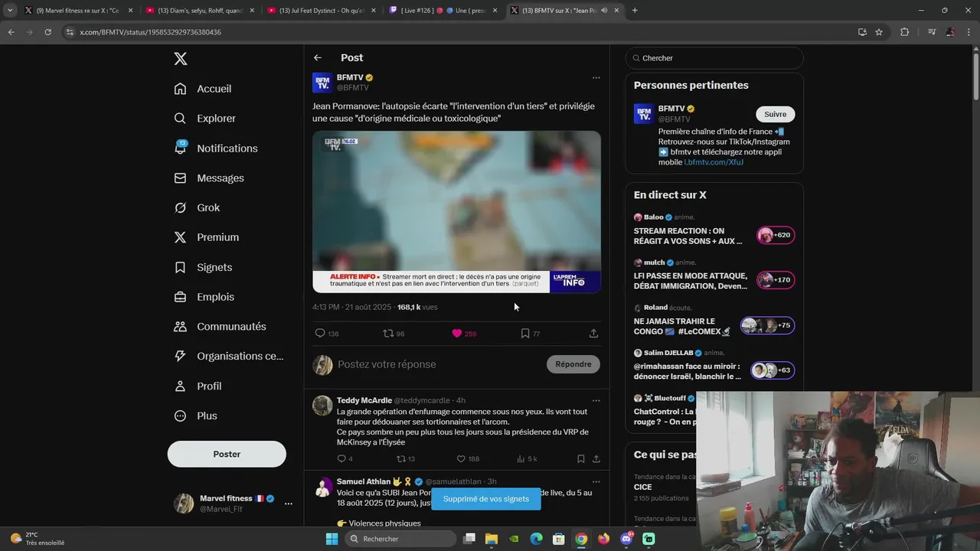Switch to Live #126 Twitch tab
Viewport: 980px width, 551px height.
pyautogui.click(x=444, y=11)
